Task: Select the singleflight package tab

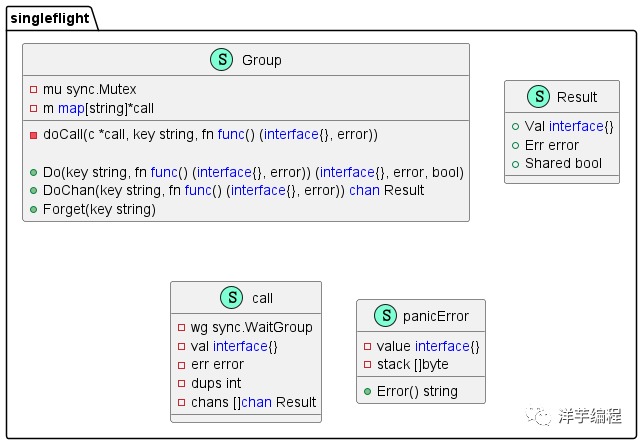Action: click(49, 16)
